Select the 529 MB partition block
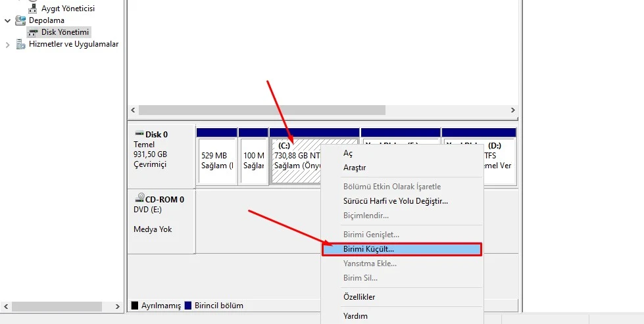The width and height of the screenshot is (644, 324). [217, 161]
